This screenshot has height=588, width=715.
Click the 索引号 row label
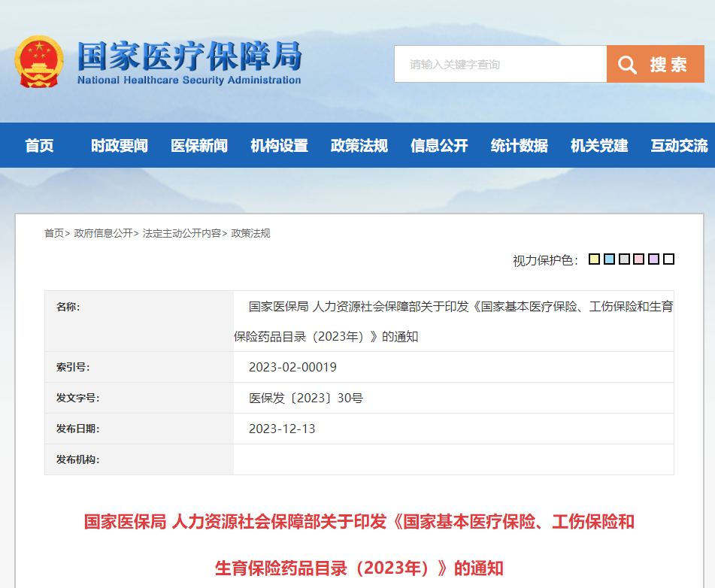pos(73,367)
